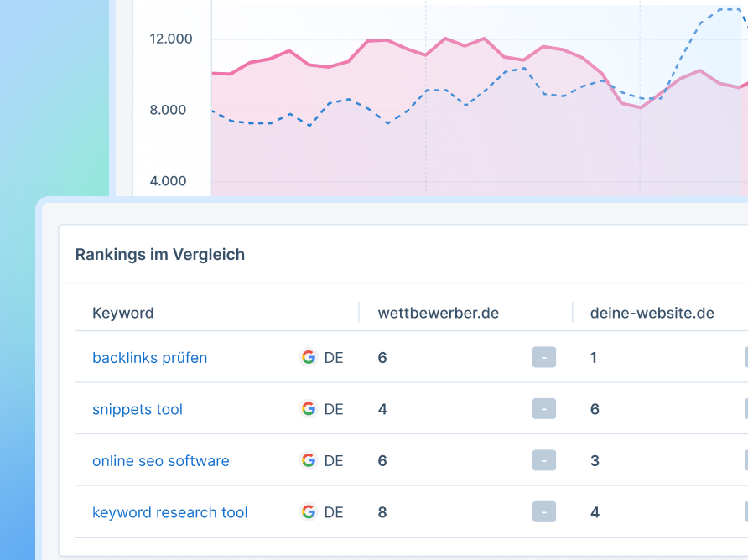Sort by the deine-website.de column header
The height and width of the screenshot is (560, 748).
coord(652,313)
